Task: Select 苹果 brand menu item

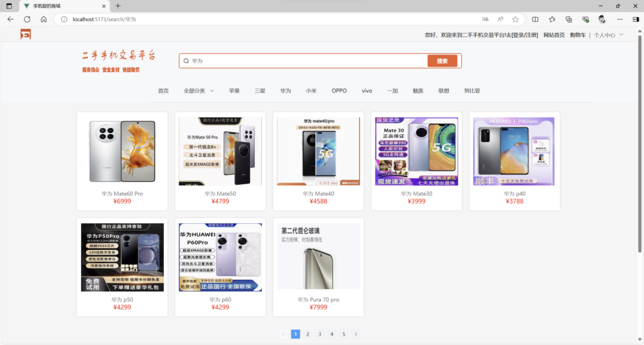Action: [x=235, y=91]
